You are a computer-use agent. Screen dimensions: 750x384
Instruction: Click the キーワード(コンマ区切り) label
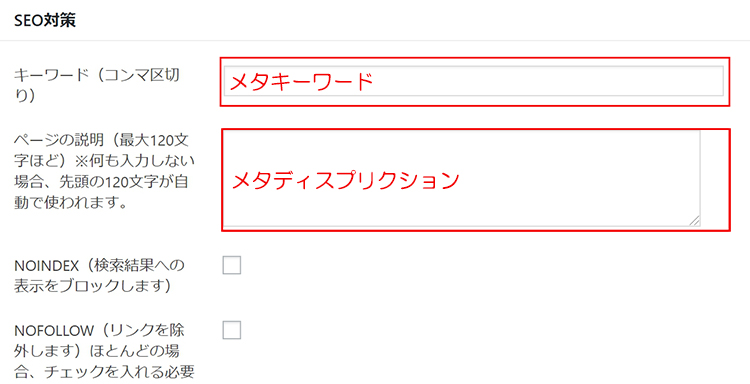97,85
